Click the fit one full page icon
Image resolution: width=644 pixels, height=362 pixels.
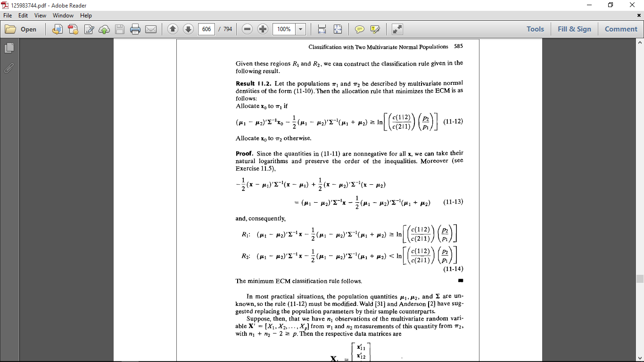click(338, 29)
